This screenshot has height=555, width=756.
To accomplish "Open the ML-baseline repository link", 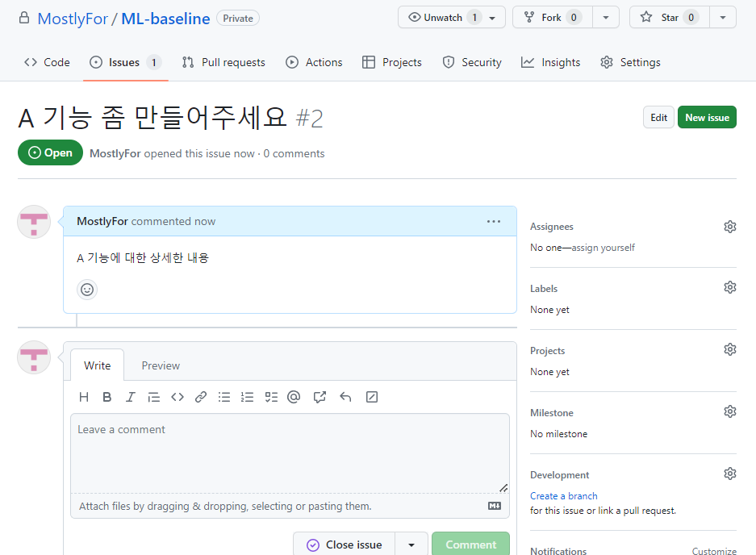I will coord(165,19).
